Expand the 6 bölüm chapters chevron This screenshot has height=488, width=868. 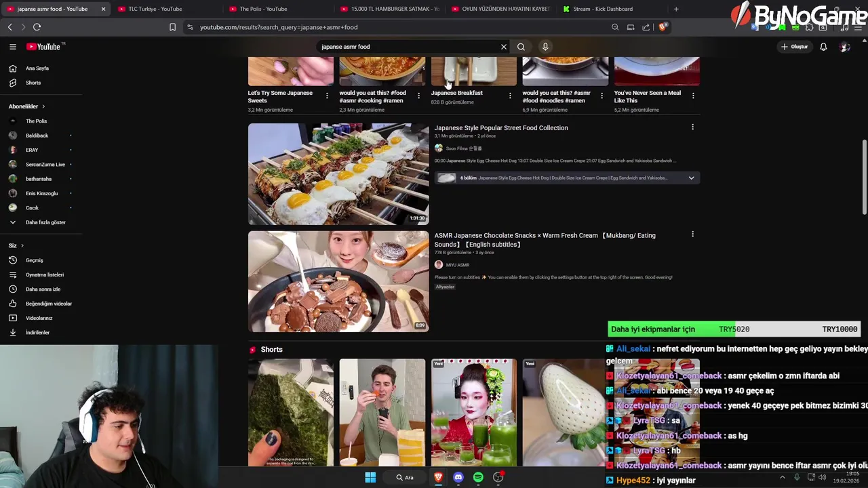691,178
